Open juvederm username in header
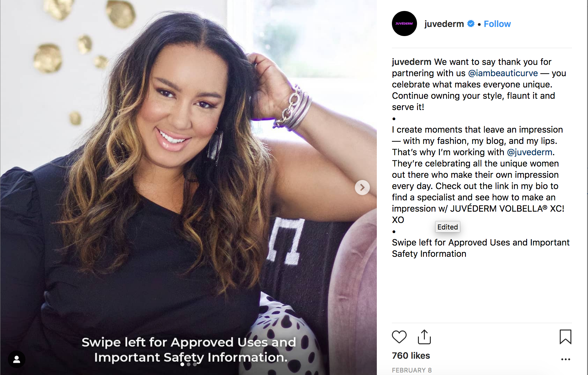 tap(444, 24)
